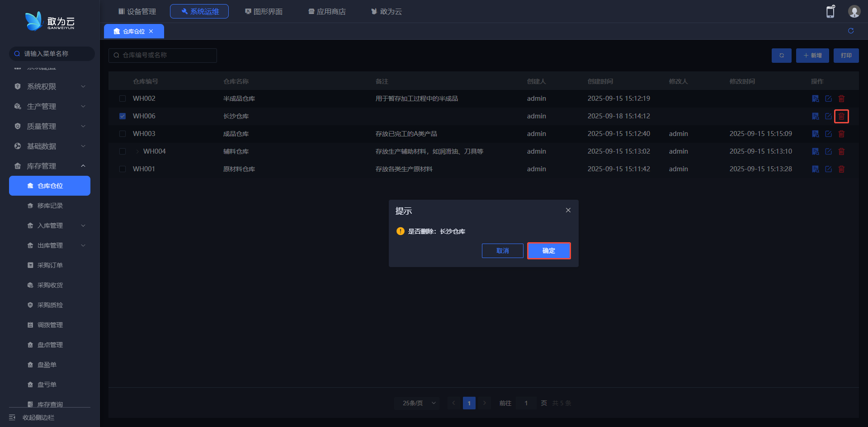
Task: Tick the checkbox for WH001 原材料仓库
Action: (x=123, y=169)
